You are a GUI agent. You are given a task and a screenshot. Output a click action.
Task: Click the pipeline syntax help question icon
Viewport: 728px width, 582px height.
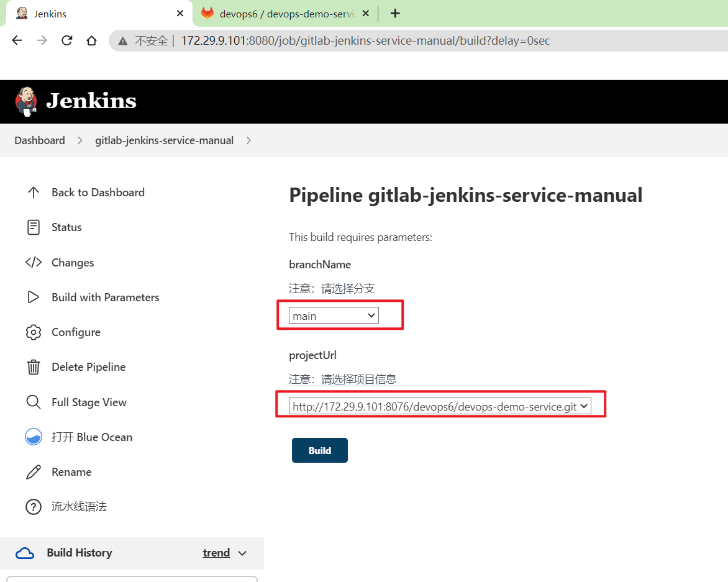[x=34, y=507]
